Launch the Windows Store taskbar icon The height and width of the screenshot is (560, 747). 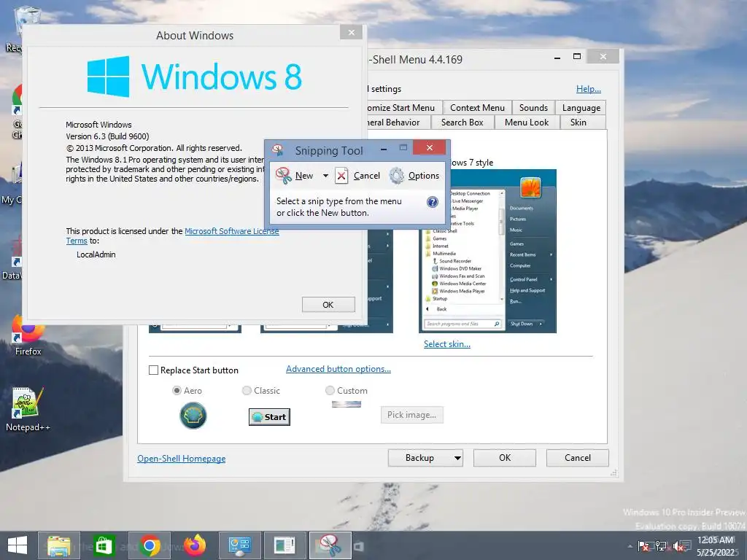[x=104, y=545]
